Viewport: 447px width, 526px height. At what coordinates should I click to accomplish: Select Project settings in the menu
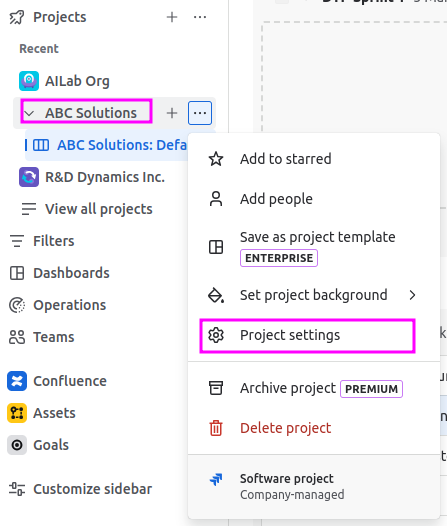(x=308, y=335)
